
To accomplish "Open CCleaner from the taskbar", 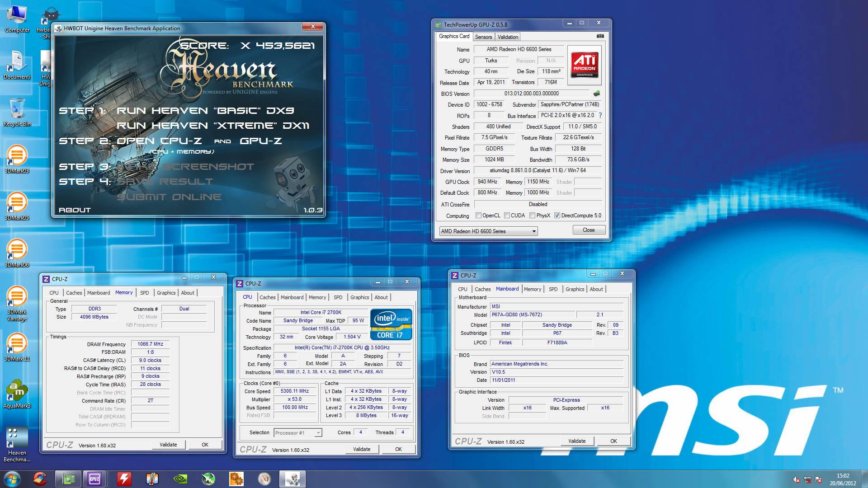I will click(40, 479).
